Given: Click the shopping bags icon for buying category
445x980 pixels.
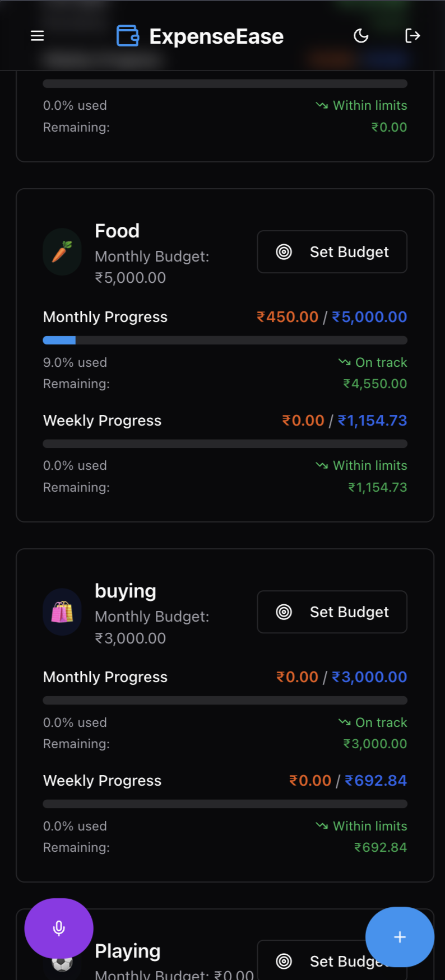Looking at the screenshot, I should (x=62, y=612).
